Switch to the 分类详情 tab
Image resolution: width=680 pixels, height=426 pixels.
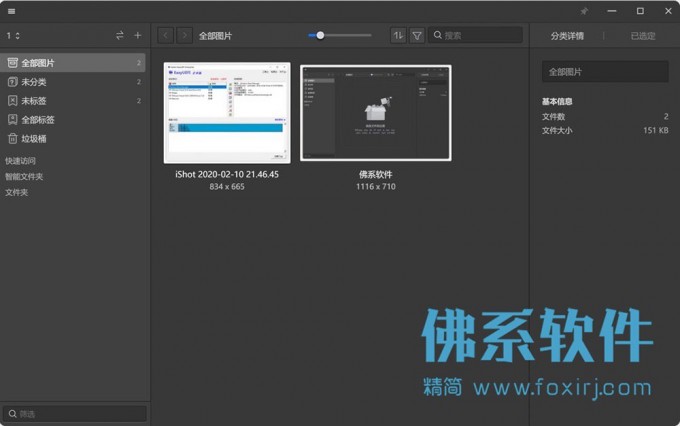click(567, 36)
